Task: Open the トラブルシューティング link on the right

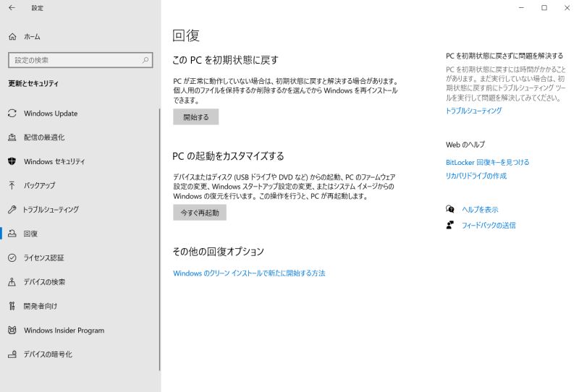Action: tap(474, 111)
